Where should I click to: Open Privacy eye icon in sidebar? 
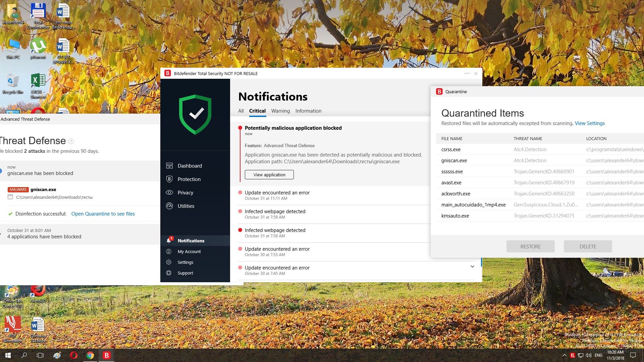point(169,193)
